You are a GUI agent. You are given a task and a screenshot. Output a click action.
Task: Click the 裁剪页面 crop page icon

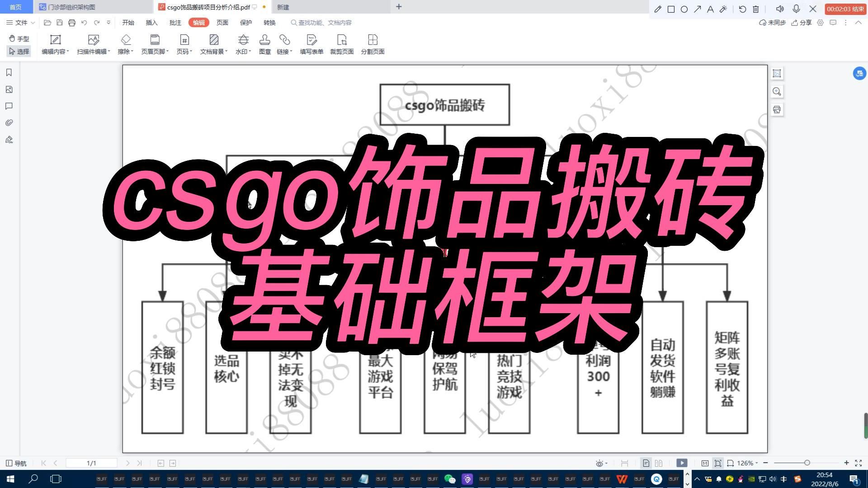[342, 44]
